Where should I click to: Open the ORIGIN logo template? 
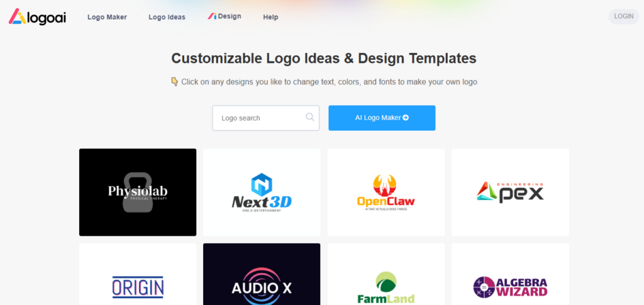(138, 274)
